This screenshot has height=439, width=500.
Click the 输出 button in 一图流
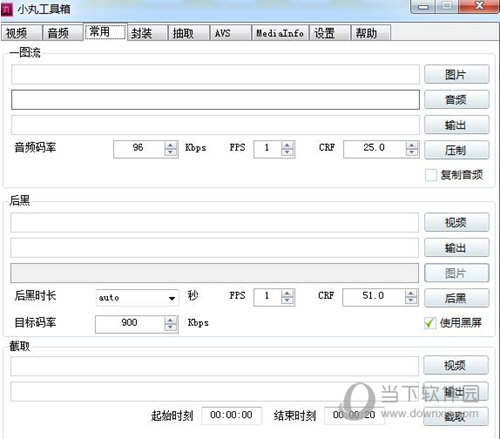click(456, 125)
